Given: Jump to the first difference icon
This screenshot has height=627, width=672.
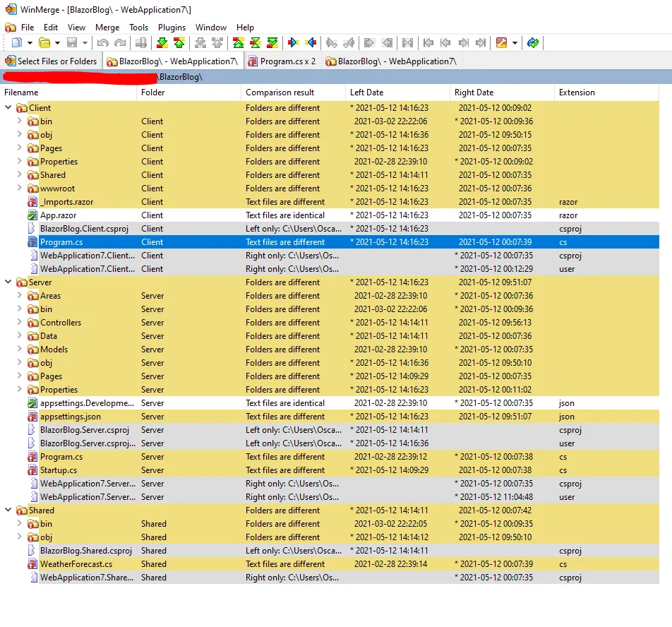Looking at the screenshot, I should 239,42.
